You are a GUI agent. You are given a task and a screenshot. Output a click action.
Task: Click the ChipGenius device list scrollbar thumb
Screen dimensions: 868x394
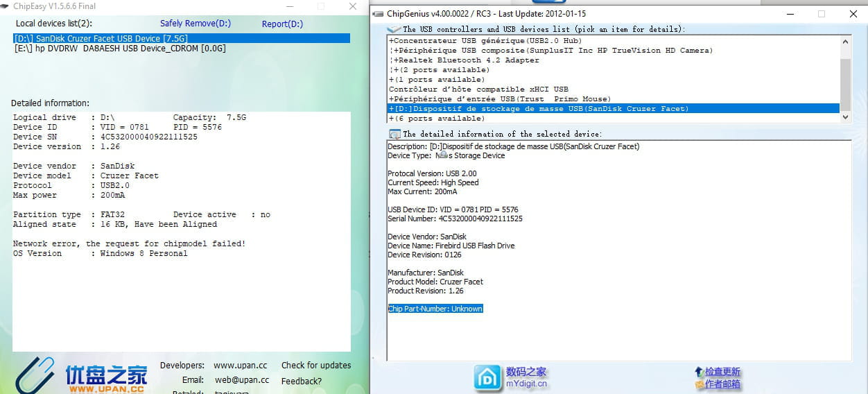845,84
